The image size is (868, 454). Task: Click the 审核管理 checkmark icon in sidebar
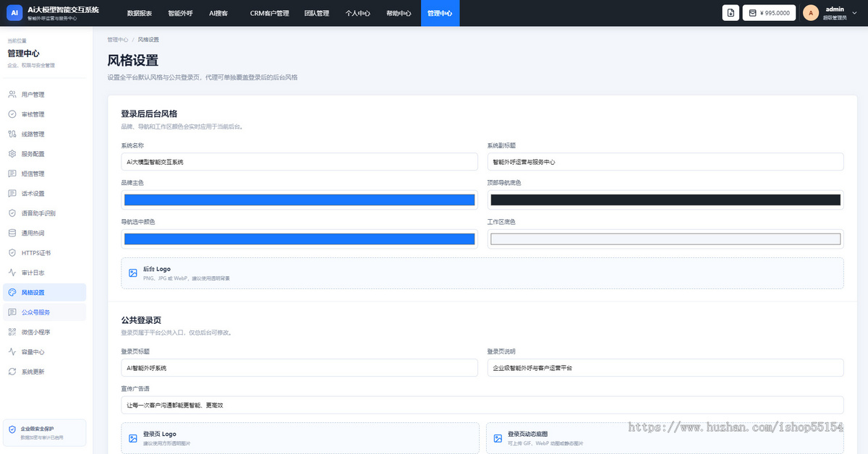[12, 114]
